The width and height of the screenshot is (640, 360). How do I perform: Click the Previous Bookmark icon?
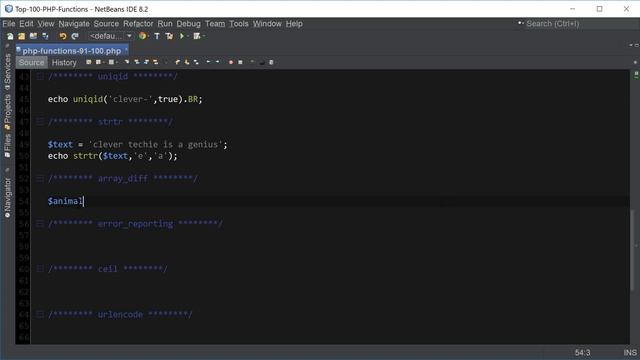(x=178, y=62)
